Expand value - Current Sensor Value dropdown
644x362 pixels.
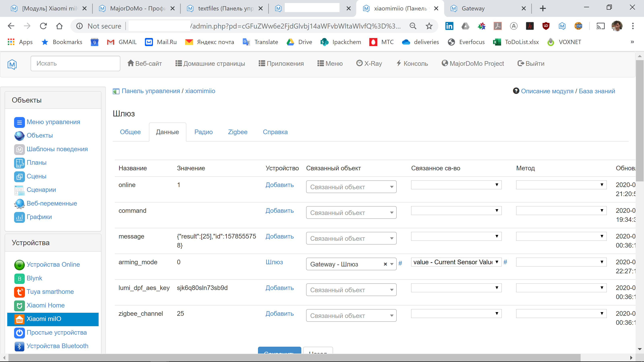[456, 262]
